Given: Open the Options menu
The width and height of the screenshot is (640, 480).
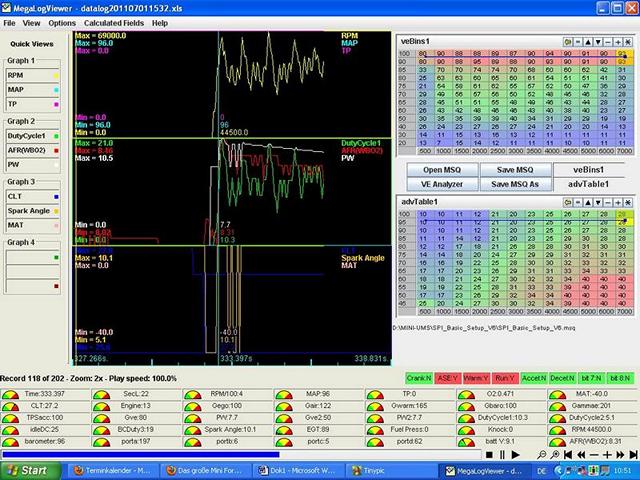Looking at the screenshot, I should [62, 22].
